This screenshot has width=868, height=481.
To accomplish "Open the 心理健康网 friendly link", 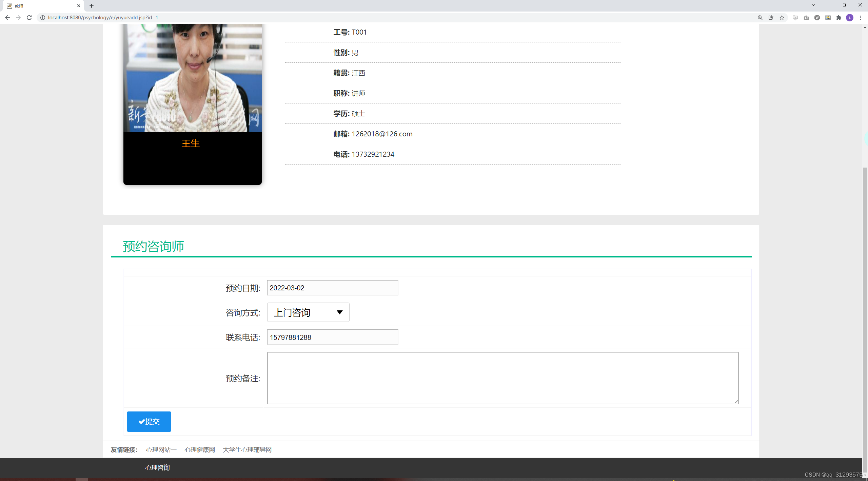I will tap(200, 449).
